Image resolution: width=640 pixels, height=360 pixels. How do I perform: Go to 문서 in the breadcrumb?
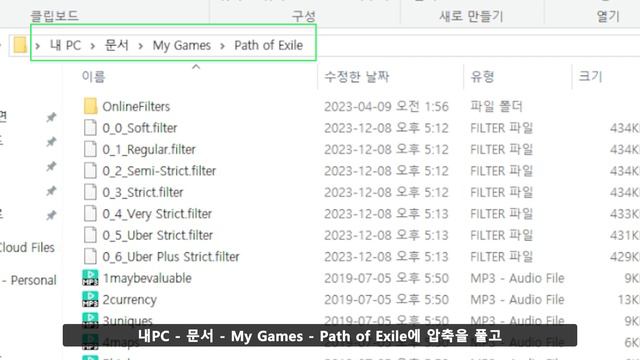coord(117,45)
